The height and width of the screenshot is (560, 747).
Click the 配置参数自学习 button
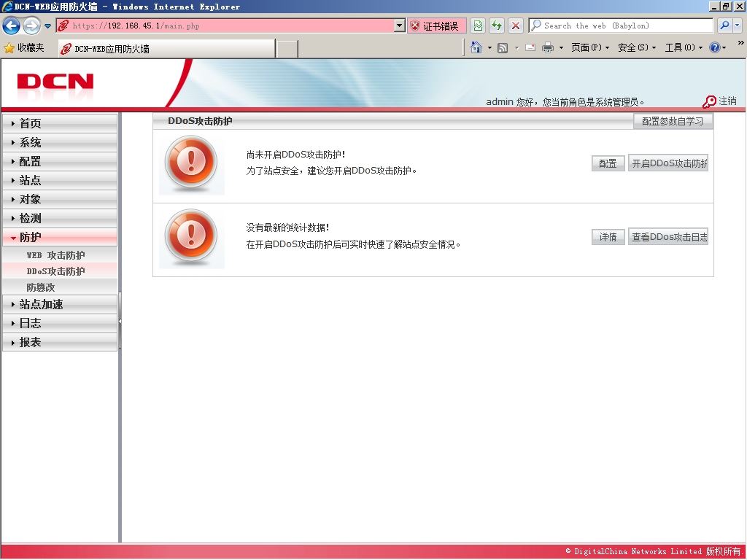[x=673, y=122]
